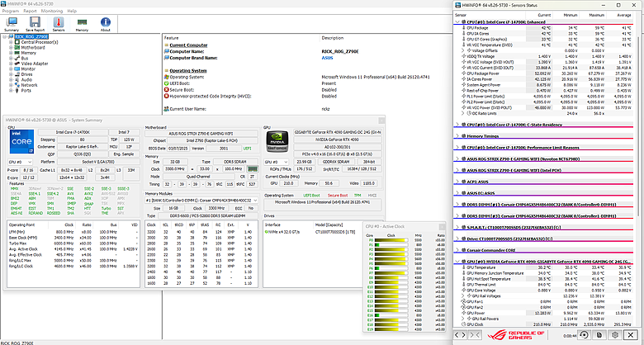Select the CPU Package Power sensor row

coord(543,73)
